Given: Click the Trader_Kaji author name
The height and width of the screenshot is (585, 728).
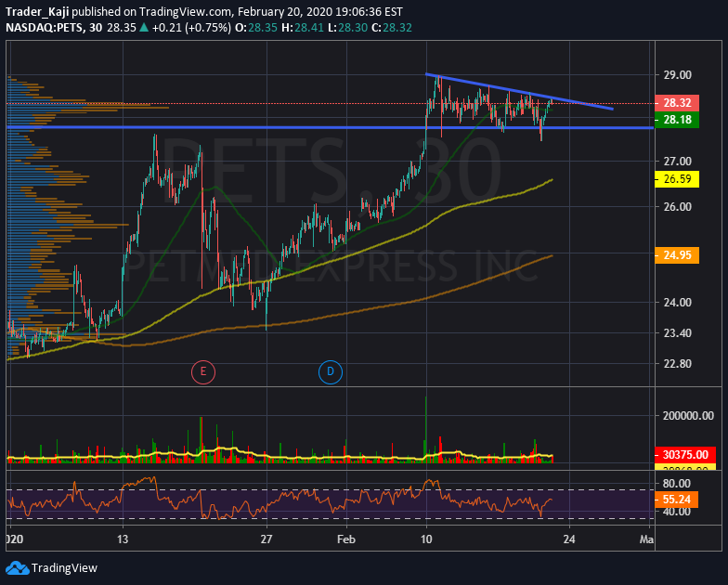Looking at the screenshot, I should coord(37,11).
